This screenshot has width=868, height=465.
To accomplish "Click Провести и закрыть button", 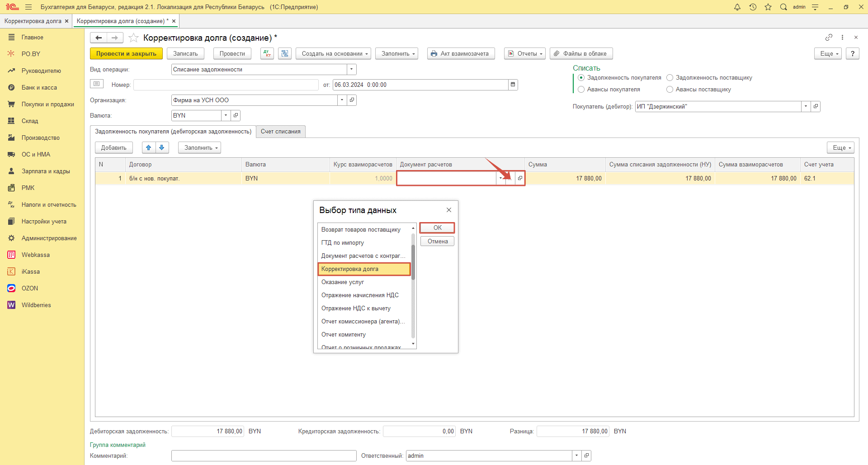I will [126, 53].
